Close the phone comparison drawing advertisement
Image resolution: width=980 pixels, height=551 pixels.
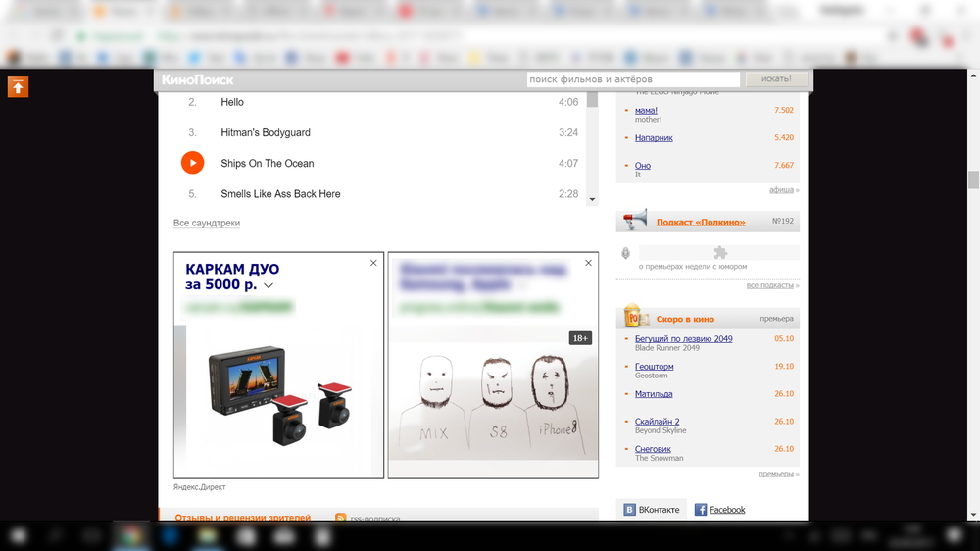click(588, 263)
